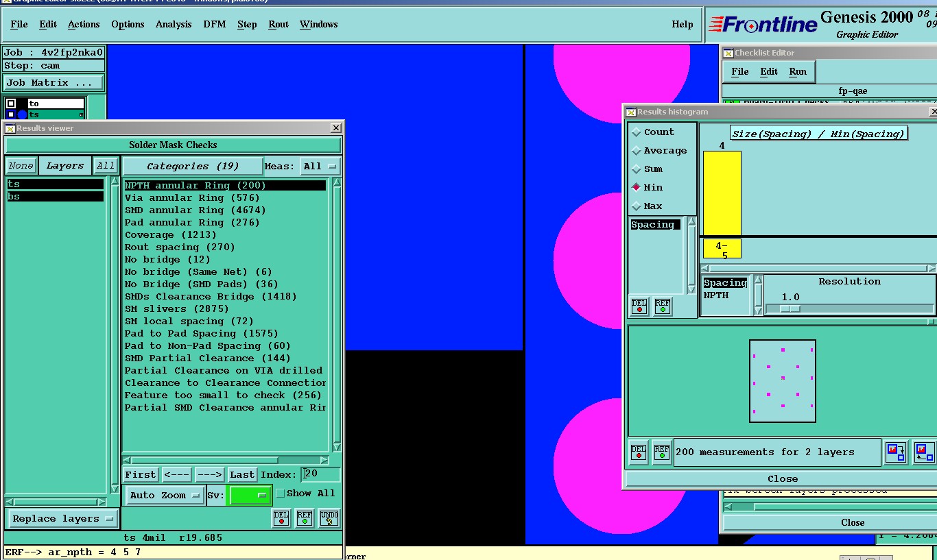937x560 pixels.
Task: Open Edit menu in Checklist Editor
Action: pyautogui.click(x=769, y=71)
